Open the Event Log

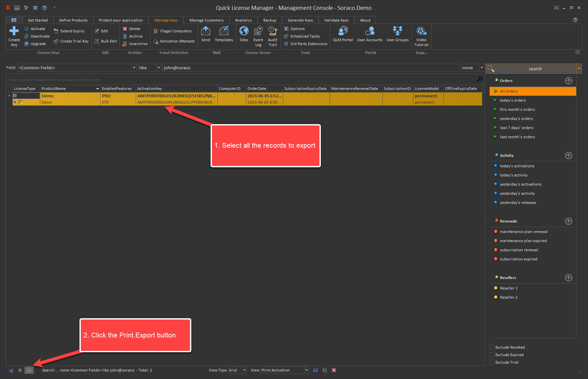coord(258,36)
